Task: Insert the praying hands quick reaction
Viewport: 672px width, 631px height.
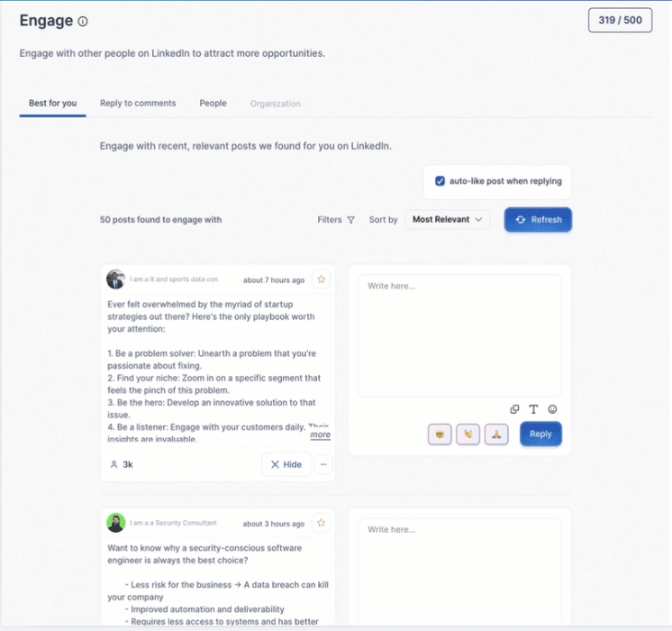Action: [496, 434]
